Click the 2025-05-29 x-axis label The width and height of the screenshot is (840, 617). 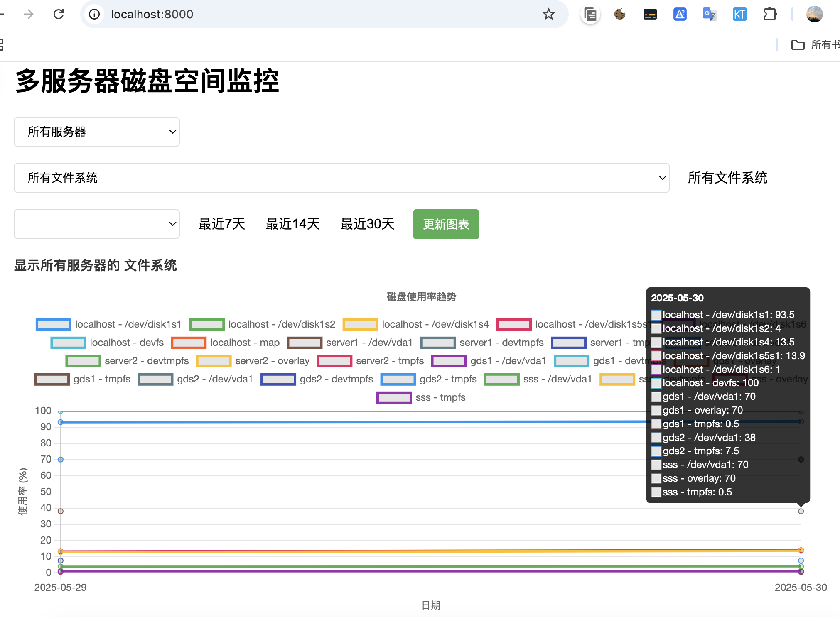(x=61, y=588)
